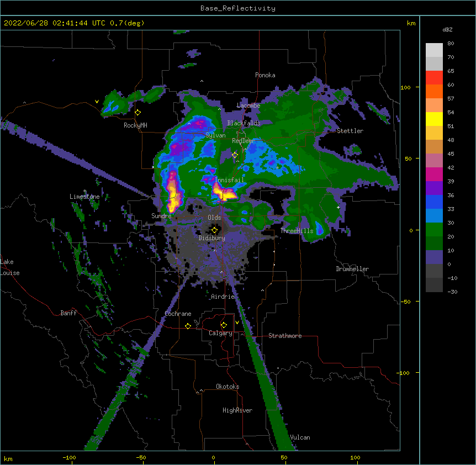The image size is (476, 465).
Task: Click the white 70-80 dBZ legend swatch
Action: [x=434, y=50]
